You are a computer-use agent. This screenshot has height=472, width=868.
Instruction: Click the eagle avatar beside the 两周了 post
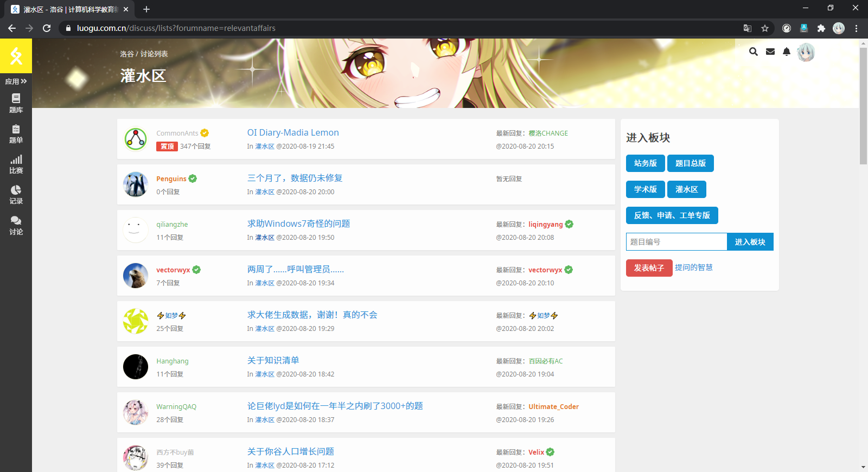136,276
